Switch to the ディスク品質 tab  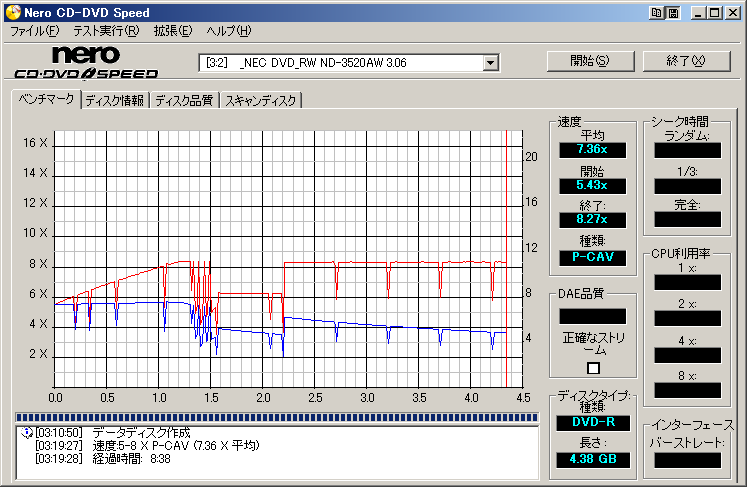tap(184, 100)
